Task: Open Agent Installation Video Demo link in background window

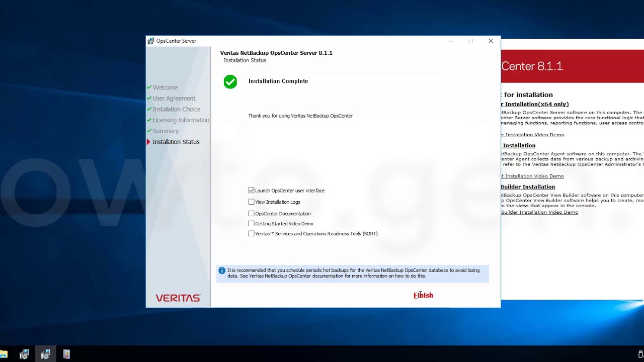Action: [x=532, y=176]
